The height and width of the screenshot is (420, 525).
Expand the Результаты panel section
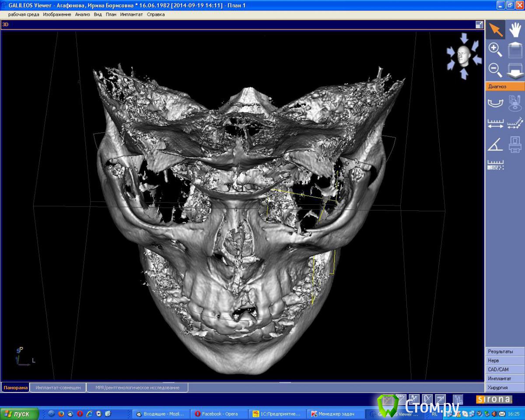[x=505, y=351]
